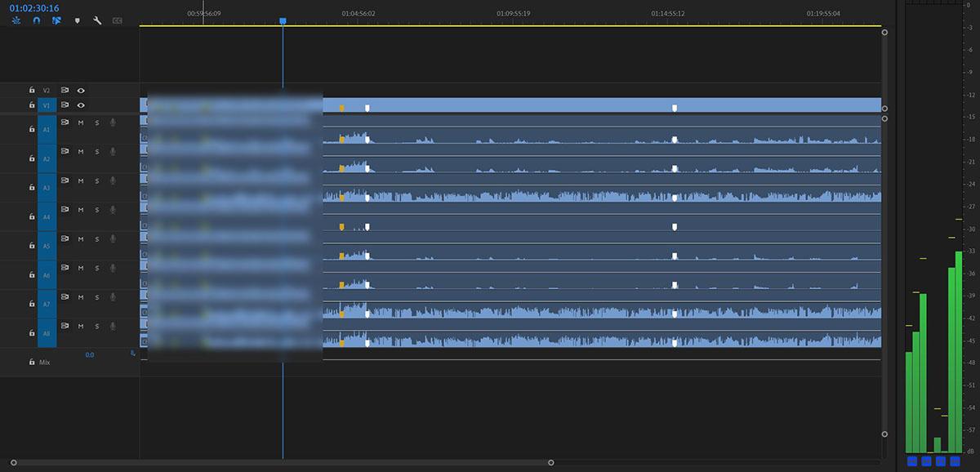Enable voice-over record on A1
The image size is (980, 472).
(x=113, y=122)
